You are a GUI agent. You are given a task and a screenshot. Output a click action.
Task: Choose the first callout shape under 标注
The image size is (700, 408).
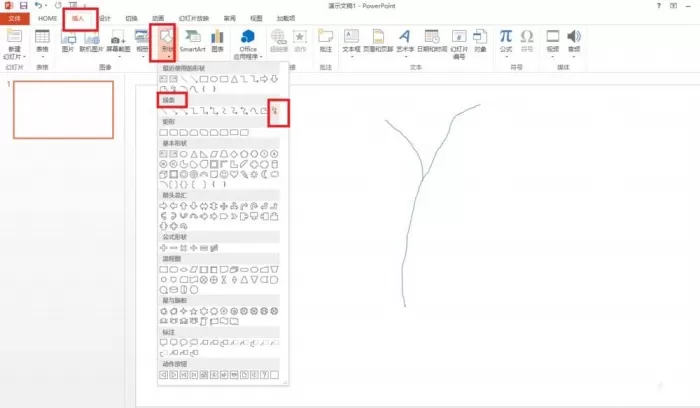coord(163,343)
